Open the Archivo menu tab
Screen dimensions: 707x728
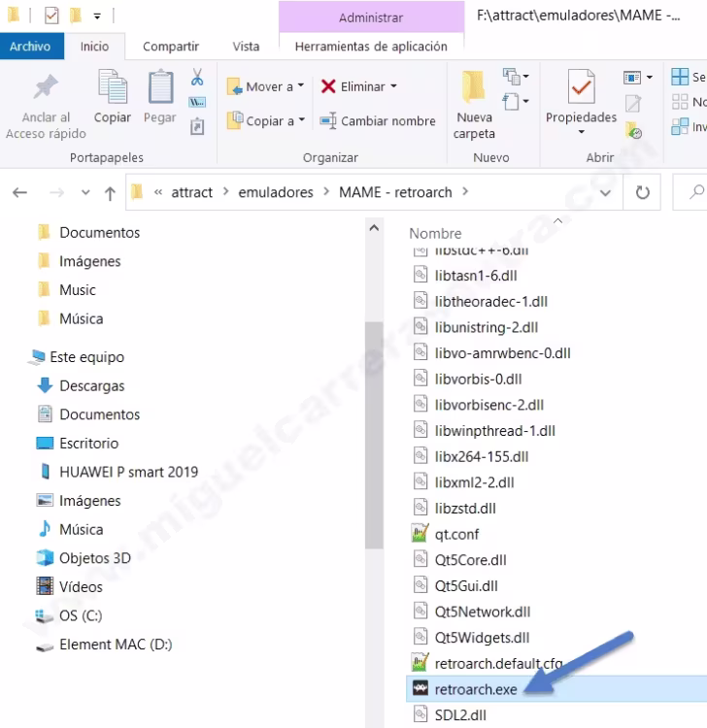[30, 47]
